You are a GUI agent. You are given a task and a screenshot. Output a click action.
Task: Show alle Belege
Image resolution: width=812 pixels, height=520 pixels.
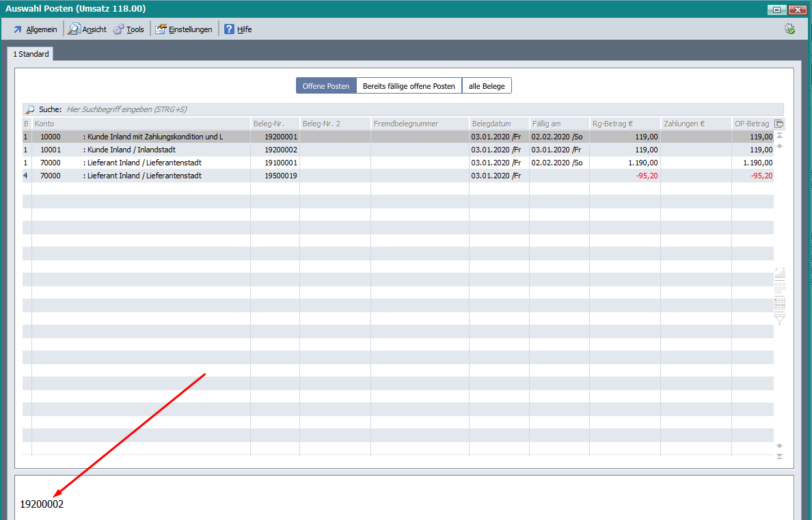tap(487, 86)
